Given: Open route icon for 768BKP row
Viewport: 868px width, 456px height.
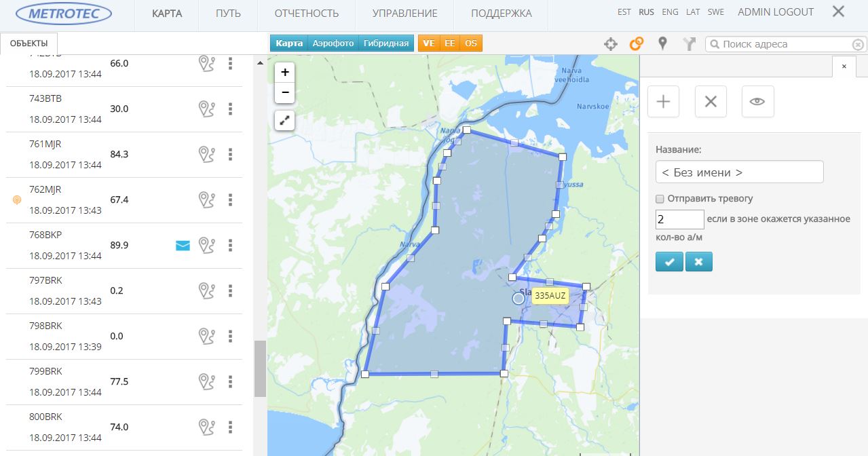Looking at the screenshot, I should [206, 245].
